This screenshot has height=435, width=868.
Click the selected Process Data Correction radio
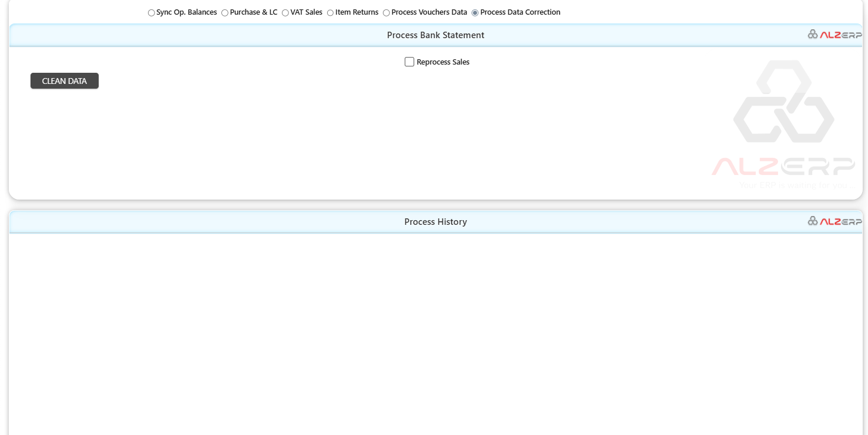[475, 12]
